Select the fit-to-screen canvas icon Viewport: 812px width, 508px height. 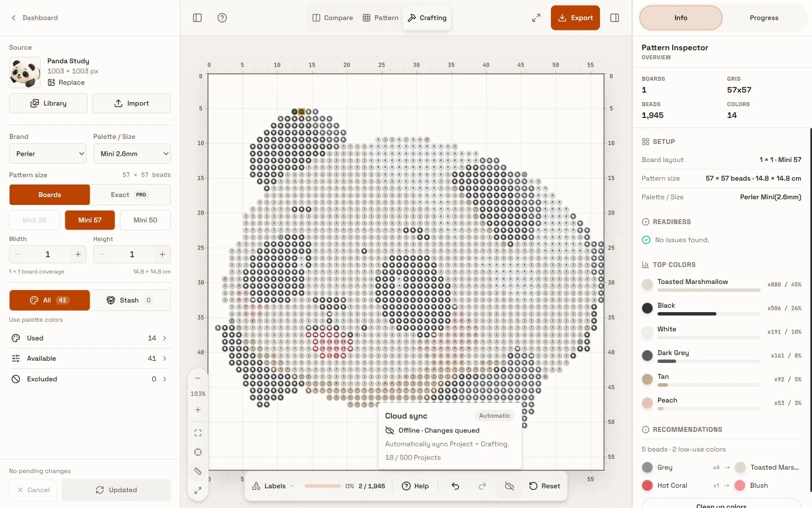(x=198, y=433)
